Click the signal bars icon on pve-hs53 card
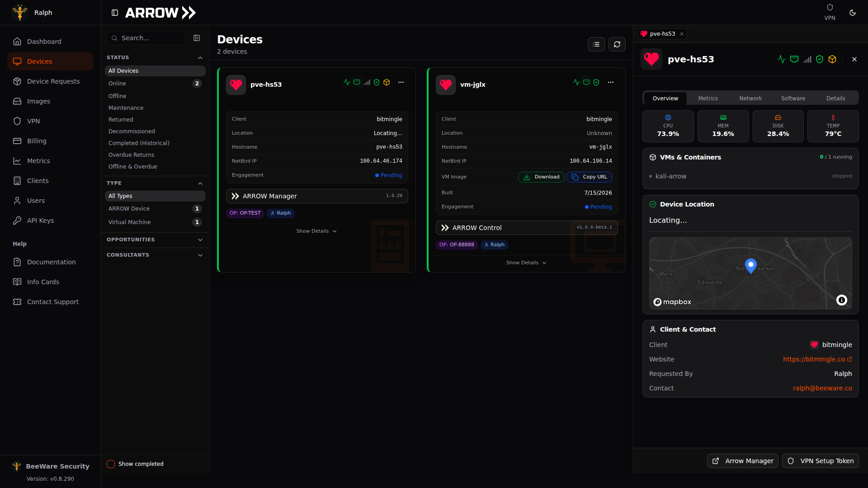 click(367, 82)
